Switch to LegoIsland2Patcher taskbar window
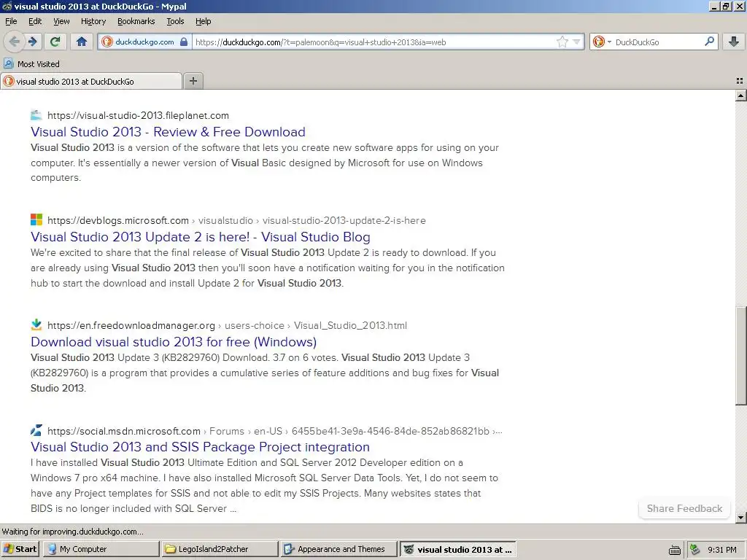This screenshot has height=560, width=747. (220, 549)
